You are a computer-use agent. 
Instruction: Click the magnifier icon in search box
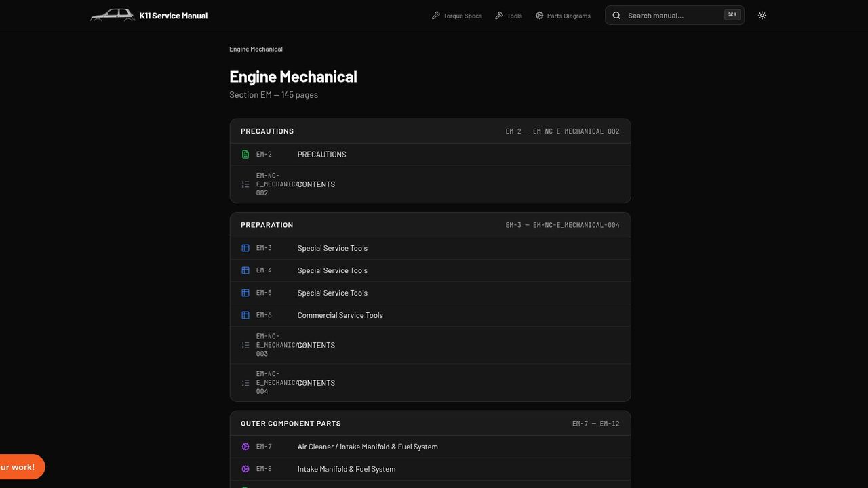point(616,16)
